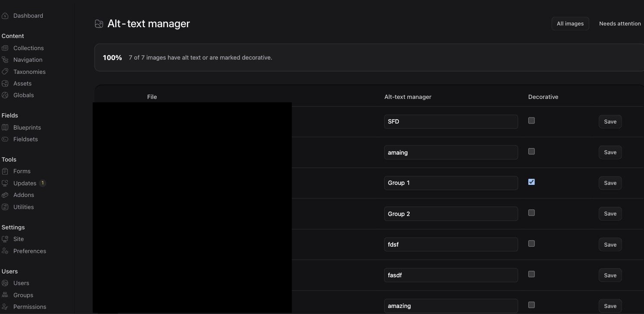Viewport: 644px width, 314px height.
Task: Uncheck Decorative for Group 1 row
Action: [531, 182]
